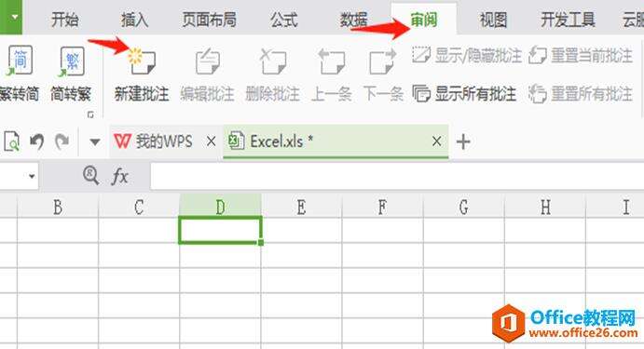Click the 编辑批注 edit comment icon
644x349 pixels.
(x=208, y=61)
